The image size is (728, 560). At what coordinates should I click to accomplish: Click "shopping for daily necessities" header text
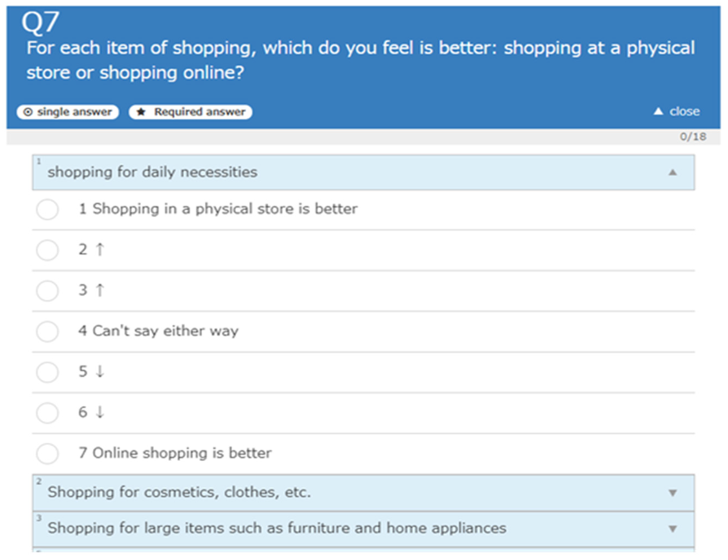[152, 172]
